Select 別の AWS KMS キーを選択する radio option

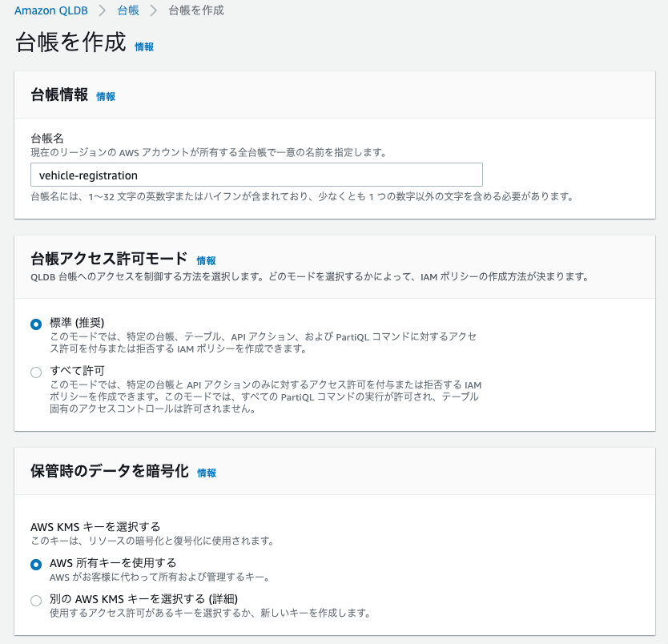[36, 601]
